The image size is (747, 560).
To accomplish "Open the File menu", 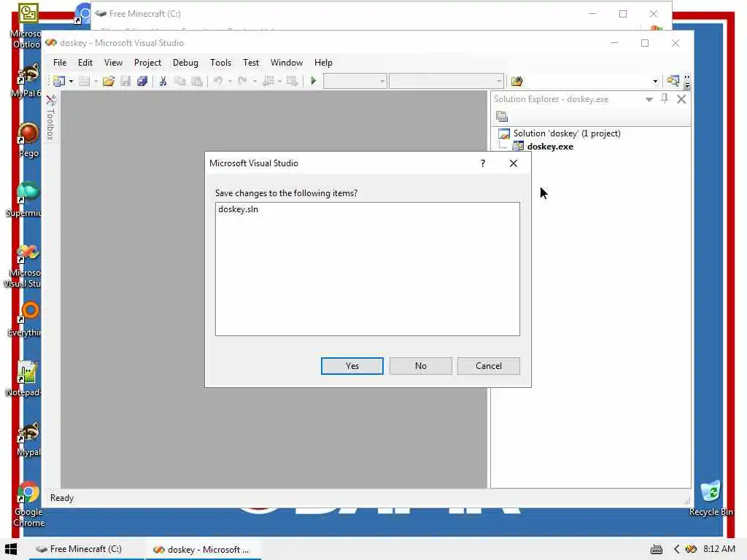I will pyautogui.click(x=60, y=63).
